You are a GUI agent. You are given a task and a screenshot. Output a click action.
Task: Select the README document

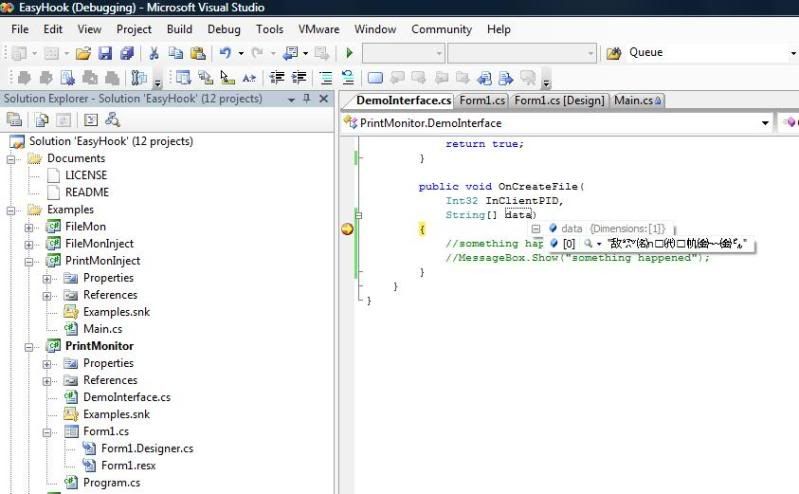coord(87,192)
